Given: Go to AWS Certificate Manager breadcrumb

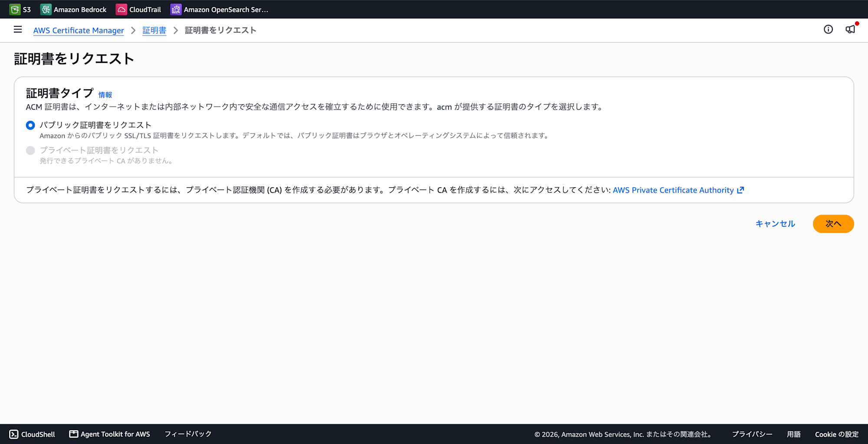Looking at the screenshot, I should pyautogui.click(x=79, y=30).
